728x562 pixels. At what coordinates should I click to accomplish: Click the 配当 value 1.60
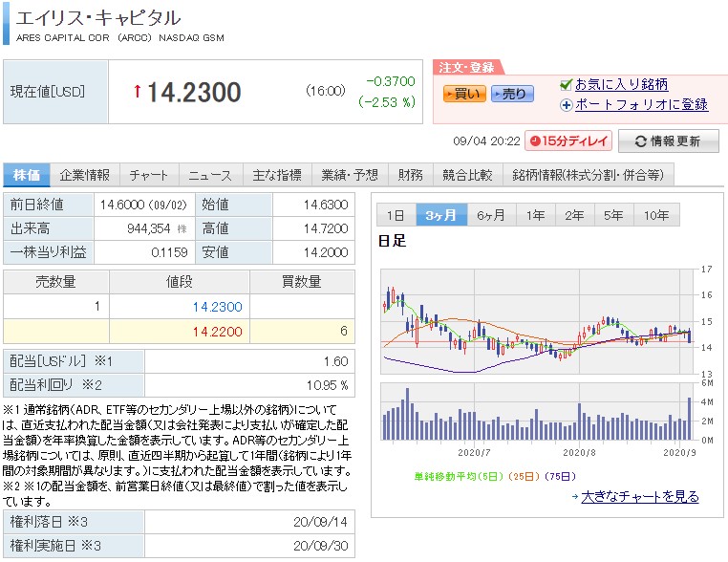[x=335, y=361]
